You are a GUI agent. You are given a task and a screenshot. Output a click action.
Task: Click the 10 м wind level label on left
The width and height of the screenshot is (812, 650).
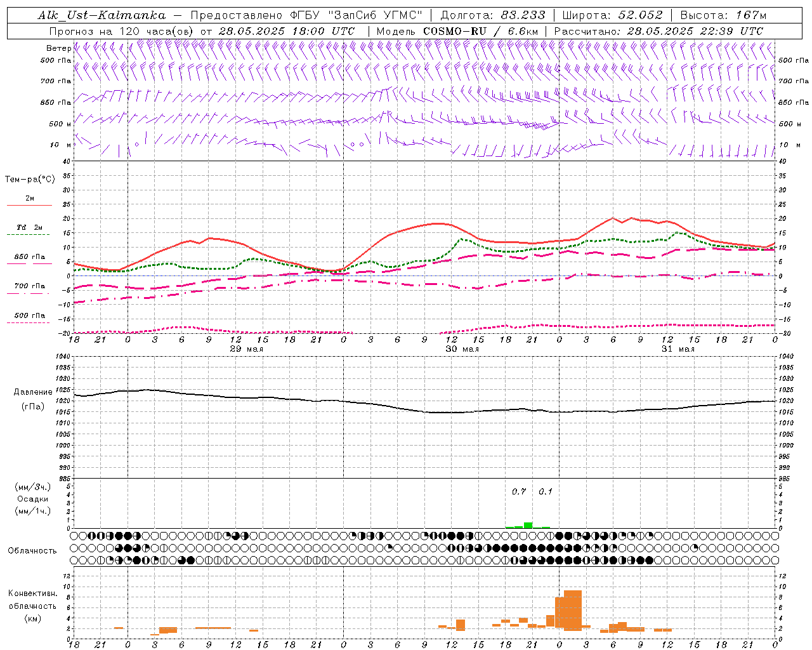pos(60,145)
